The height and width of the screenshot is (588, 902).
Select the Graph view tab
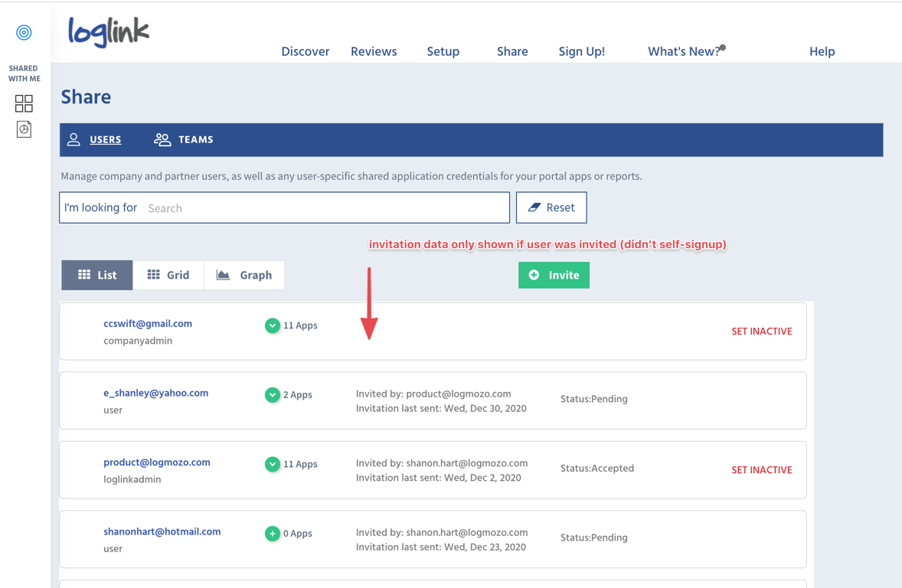pyautogui.click(x=244, y=275)
